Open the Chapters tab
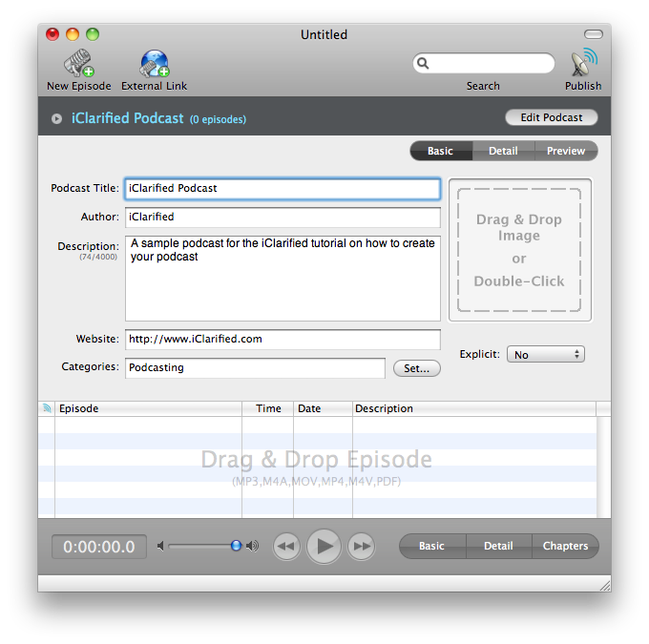Screen dimensions: 649x644 (x=565, y=546)
